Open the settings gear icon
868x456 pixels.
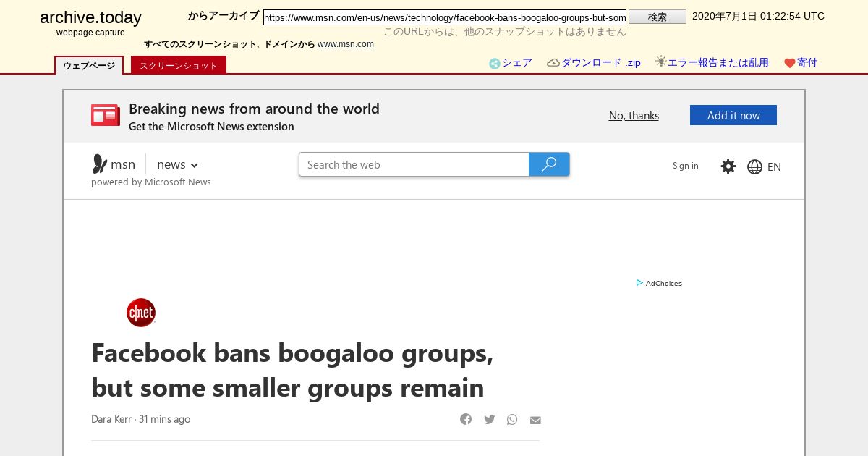[728, 166]
